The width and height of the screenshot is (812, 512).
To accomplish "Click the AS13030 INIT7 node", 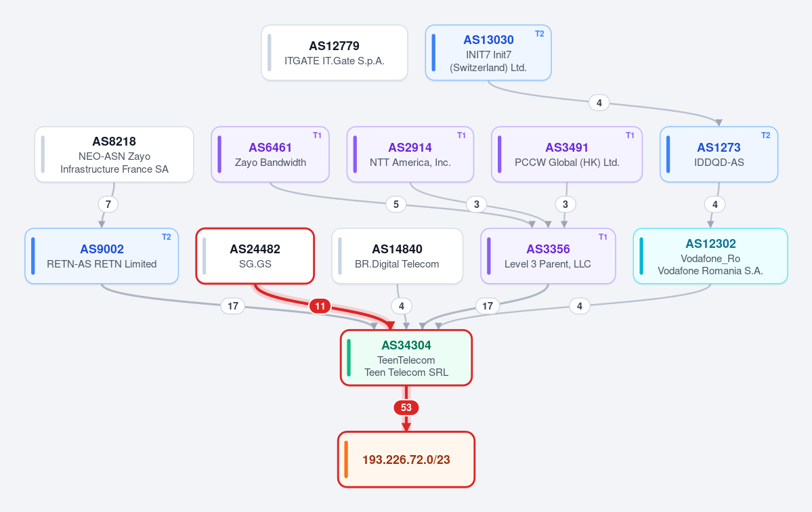I will tap(488, 53).
